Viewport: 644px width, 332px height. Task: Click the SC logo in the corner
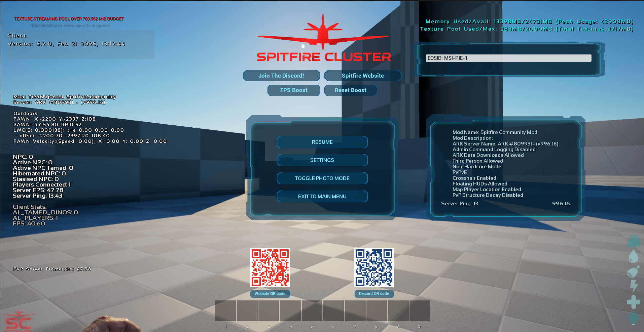pos(19,321)
